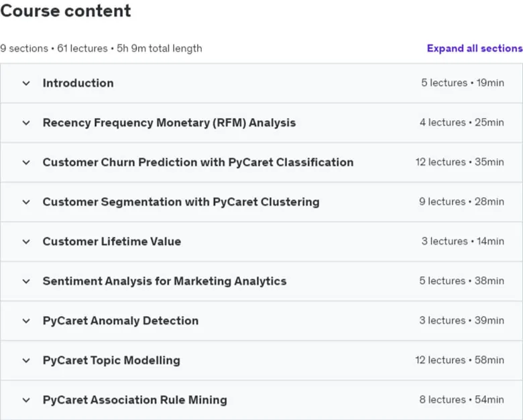Click chevron beside Customer Segmentation section
This screenshot has width=523, height=420.
tap(26, 202)
